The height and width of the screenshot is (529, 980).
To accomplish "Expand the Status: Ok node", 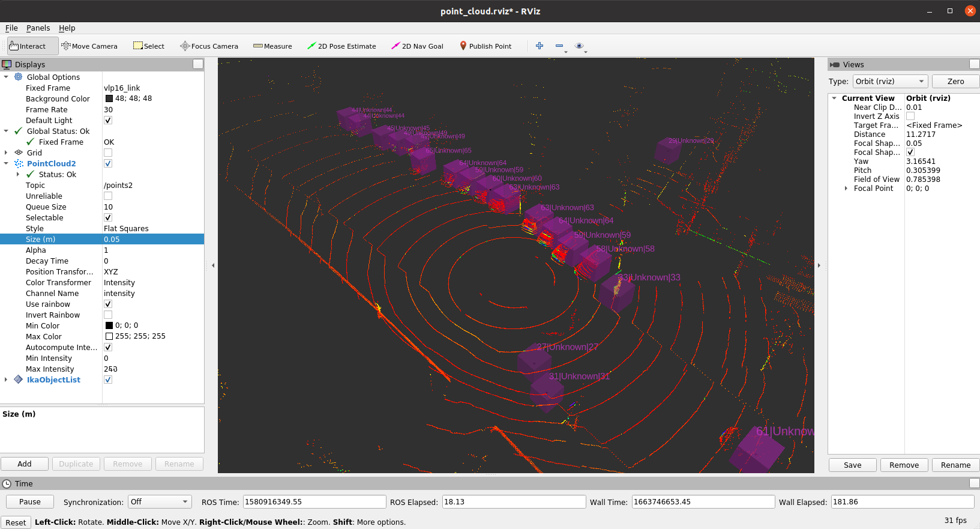I will [x=18, y=174].
